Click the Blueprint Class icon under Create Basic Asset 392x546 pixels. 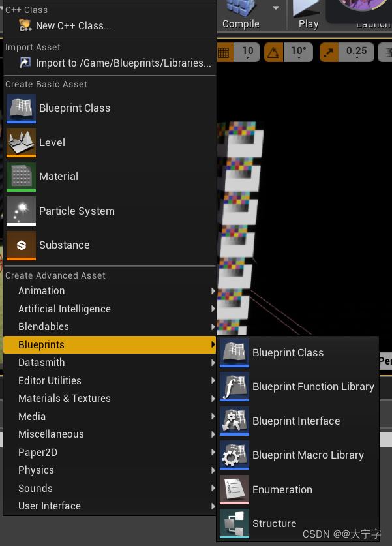[x=22, y=108]
